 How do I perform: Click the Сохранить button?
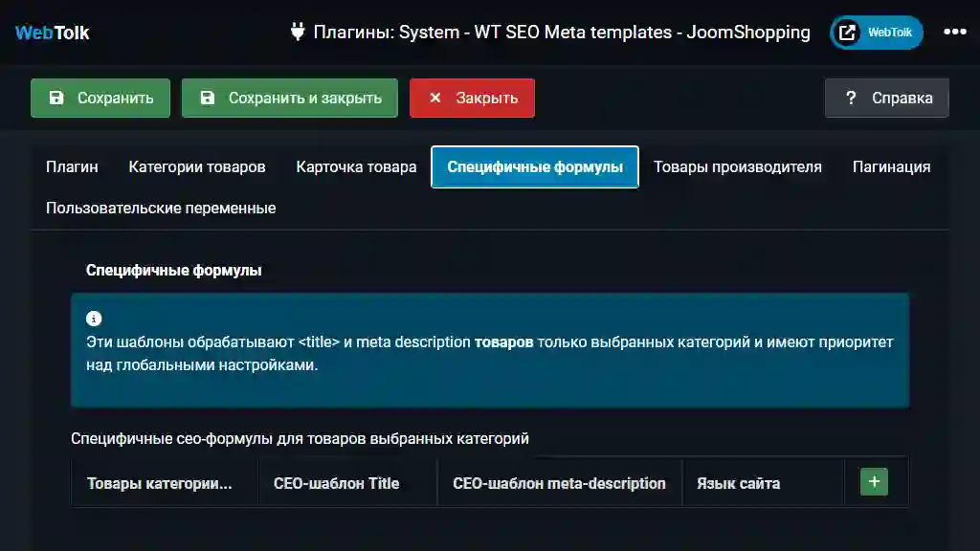tap(100, 99)
